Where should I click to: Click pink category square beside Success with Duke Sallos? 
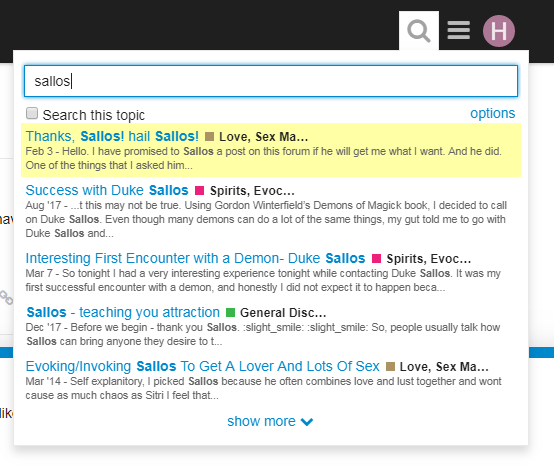pyautogui.click(x=200, y=190)
